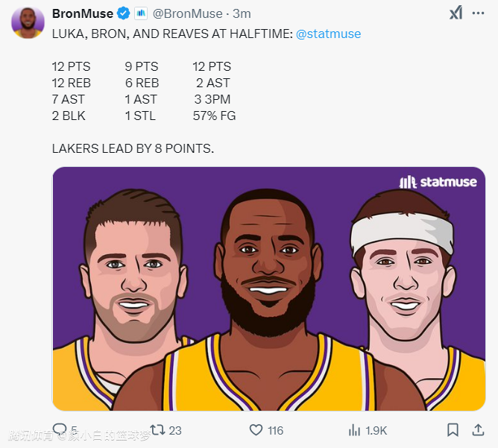Click the @BronMuse handle
498x448 pixels.
pos(187,13)
